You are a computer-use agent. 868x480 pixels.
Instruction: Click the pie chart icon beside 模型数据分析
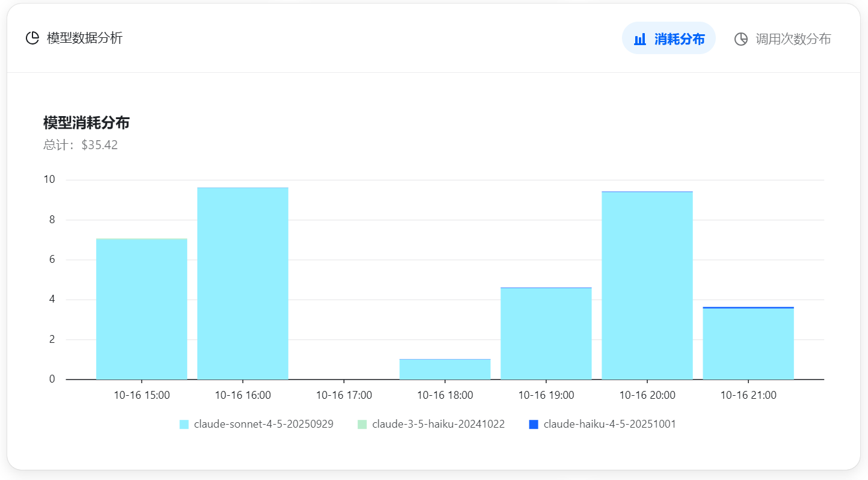32,38
